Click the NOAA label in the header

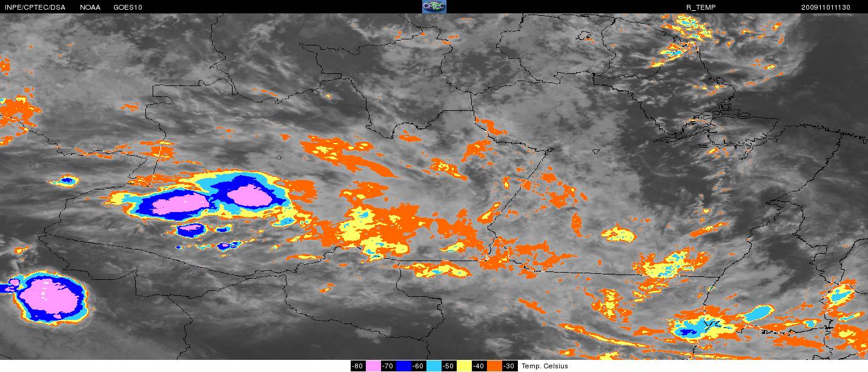coord(90,7)
